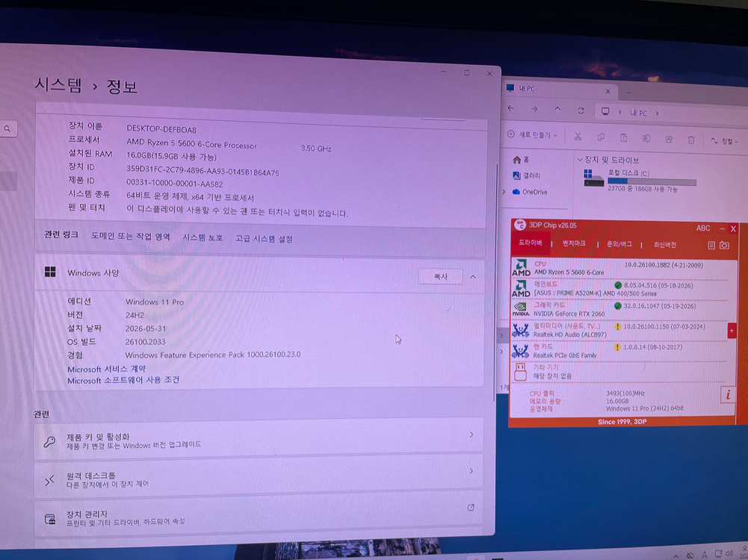The image size is (748, 560).
Task: Refresh the 내 PC Explorer view
Action: (581, 111)
